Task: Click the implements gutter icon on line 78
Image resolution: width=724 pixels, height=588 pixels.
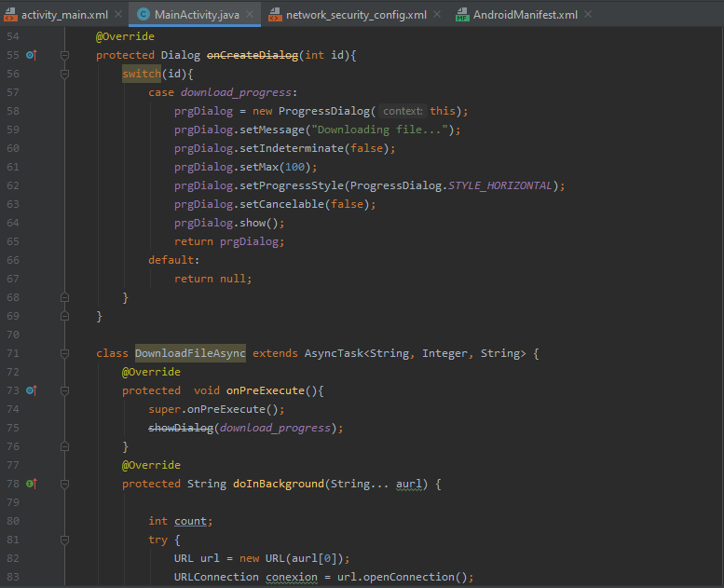Action: pos(32,484)
